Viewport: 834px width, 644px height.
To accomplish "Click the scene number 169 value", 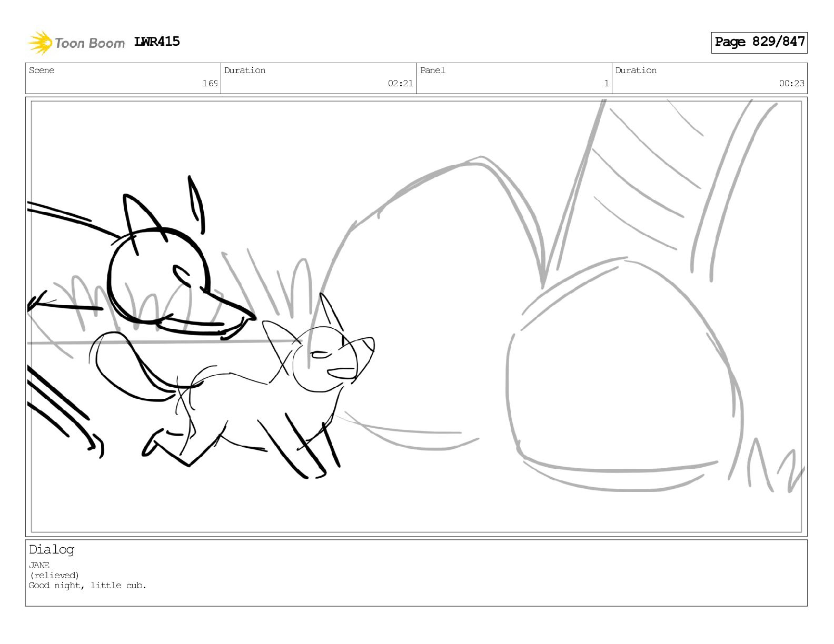I will coord(210,83).
